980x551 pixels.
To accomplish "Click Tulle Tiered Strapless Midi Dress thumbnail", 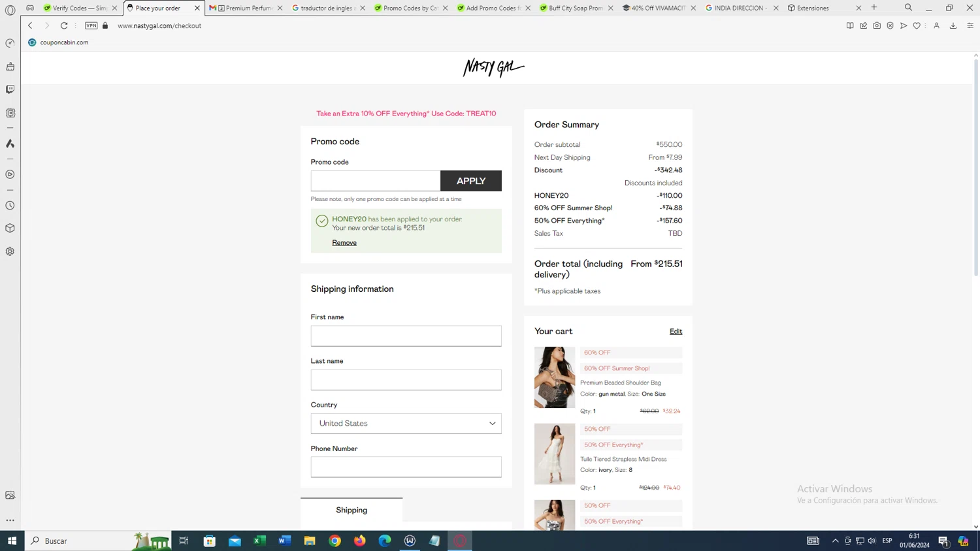I will click(x=555, y=454).
